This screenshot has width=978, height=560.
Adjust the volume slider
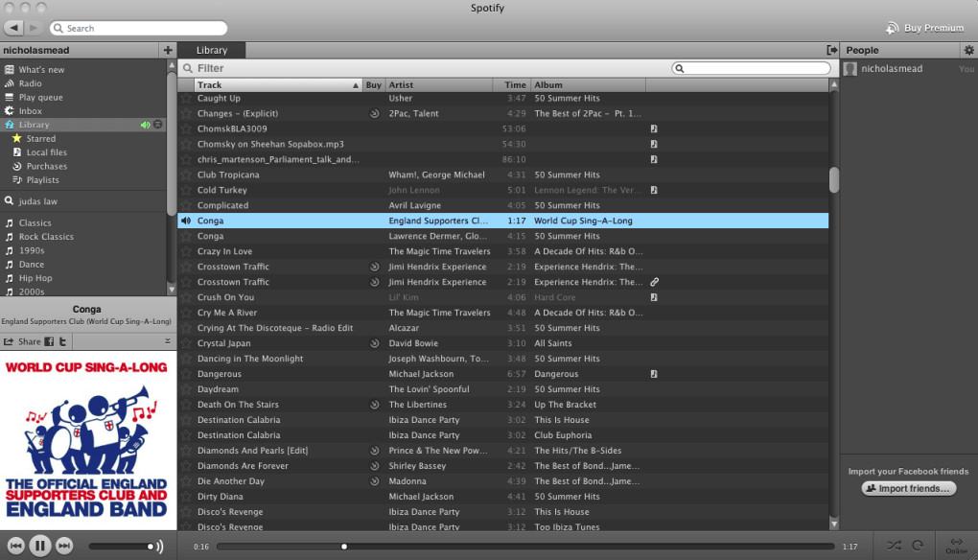pyautogui.click(x=121, y=547)
